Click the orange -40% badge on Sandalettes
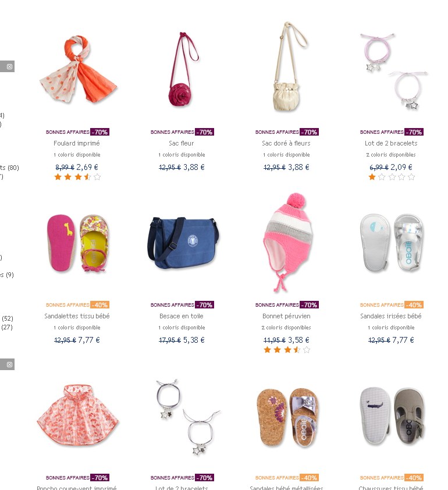 (x=99, y=305)
